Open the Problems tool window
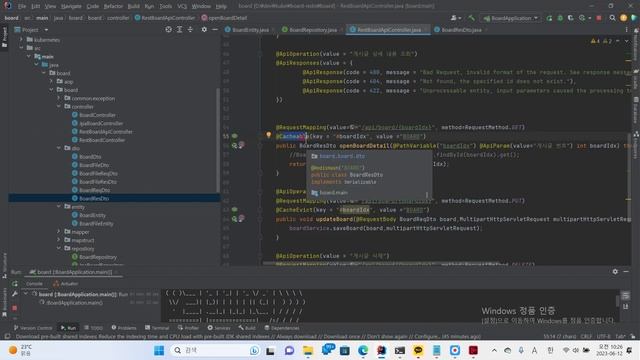Screen dimensions: 640x360 [x=124, y=328]
